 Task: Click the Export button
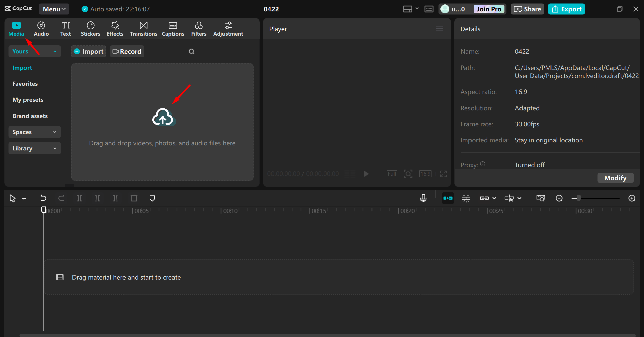tap(566, 9)
